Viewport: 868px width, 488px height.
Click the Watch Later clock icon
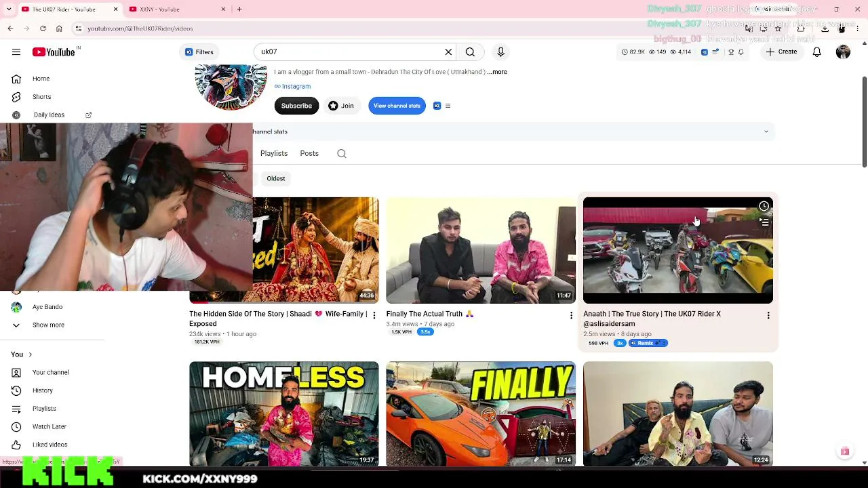click(16, 426)
